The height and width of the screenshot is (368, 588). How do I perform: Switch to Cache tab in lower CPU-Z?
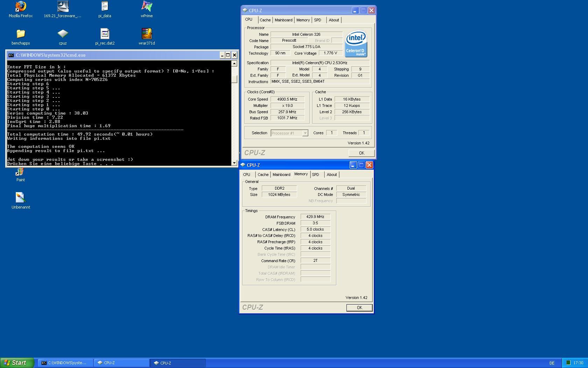tap(263, 175)
